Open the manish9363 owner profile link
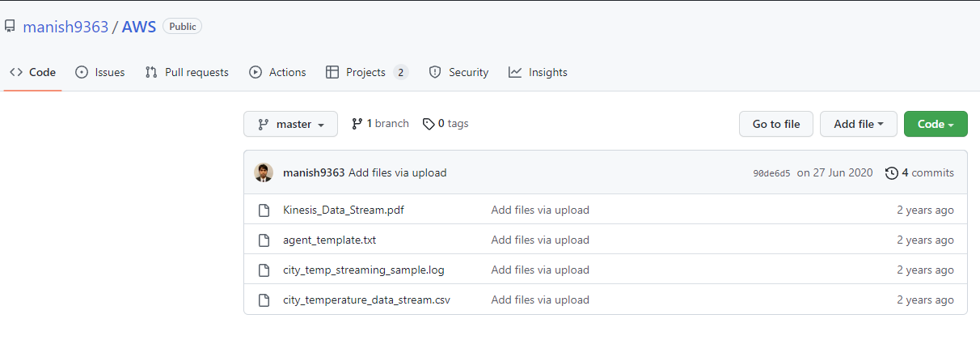980x340 pixels. pos(65,27)
